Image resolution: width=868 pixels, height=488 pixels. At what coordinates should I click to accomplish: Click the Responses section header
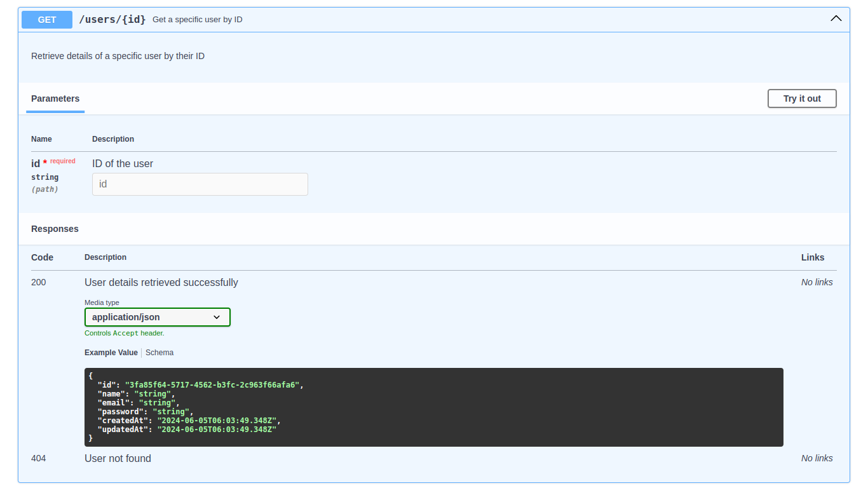tap(55, 229)
